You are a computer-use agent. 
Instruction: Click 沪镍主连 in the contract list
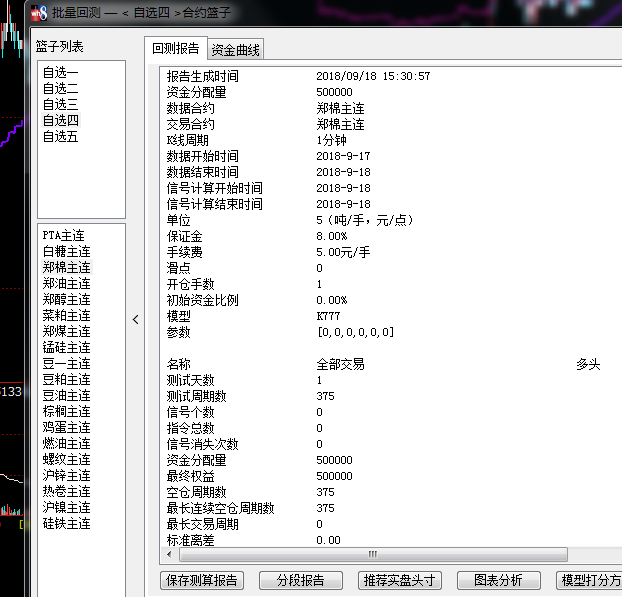click(x=66, y=507)
